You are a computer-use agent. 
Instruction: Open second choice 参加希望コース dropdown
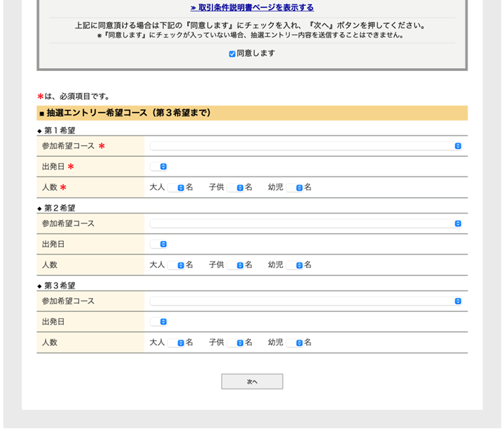306,223
